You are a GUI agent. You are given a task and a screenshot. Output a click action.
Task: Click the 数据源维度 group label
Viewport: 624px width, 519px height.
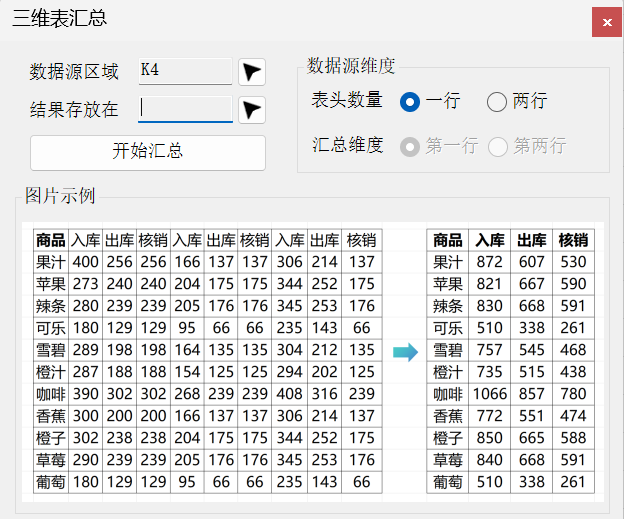[x=351, y=66]
